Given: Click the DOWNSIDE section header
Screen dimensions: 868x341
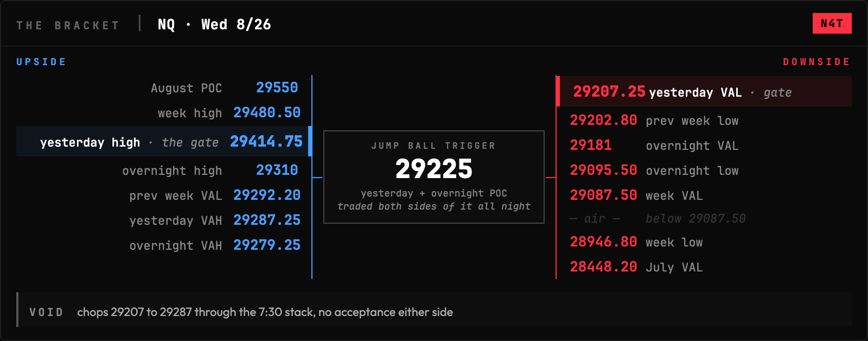Looking at the screenshot, I should click(x=816, y=62).
